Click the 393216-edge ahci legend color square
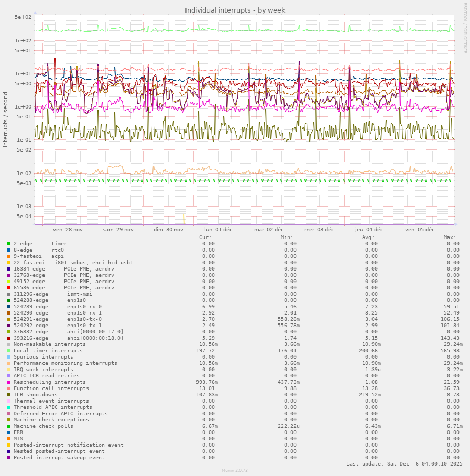 coord(9,338)
